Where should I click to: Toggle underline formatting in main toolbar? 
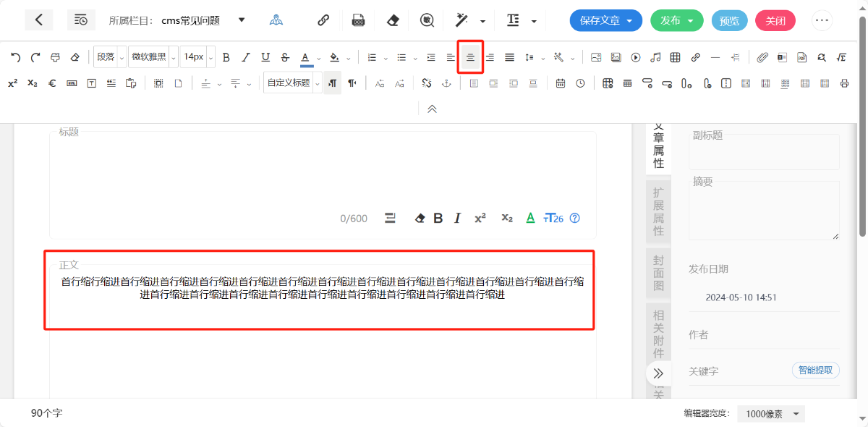pyautogui.click(x=265, y=57)
